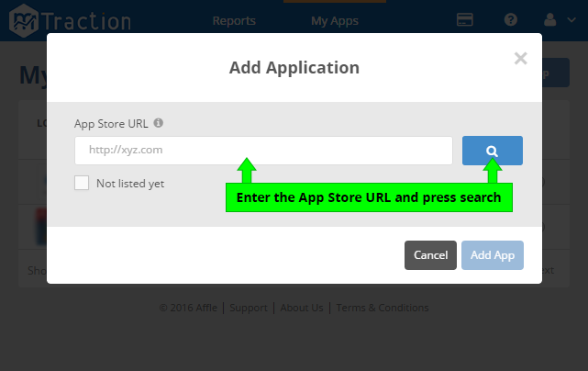Focus the App Store URL input field
This screenshot has height=371, width=588.
point(263,151)
